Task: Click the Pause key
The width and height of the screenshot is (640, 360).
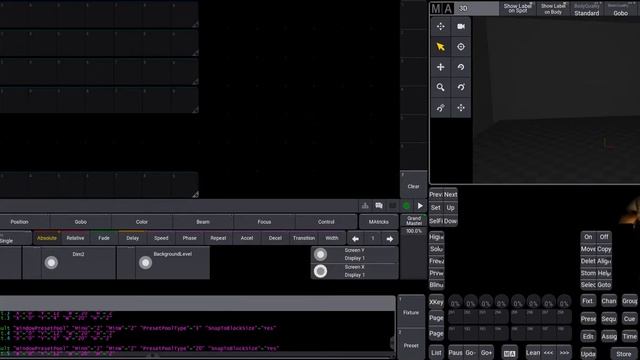Action: click(455, 353)
